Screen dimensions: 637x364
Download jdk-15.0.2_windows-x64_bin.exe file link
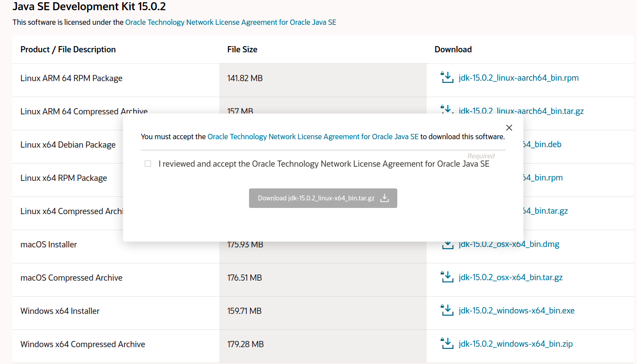[517, 311]
